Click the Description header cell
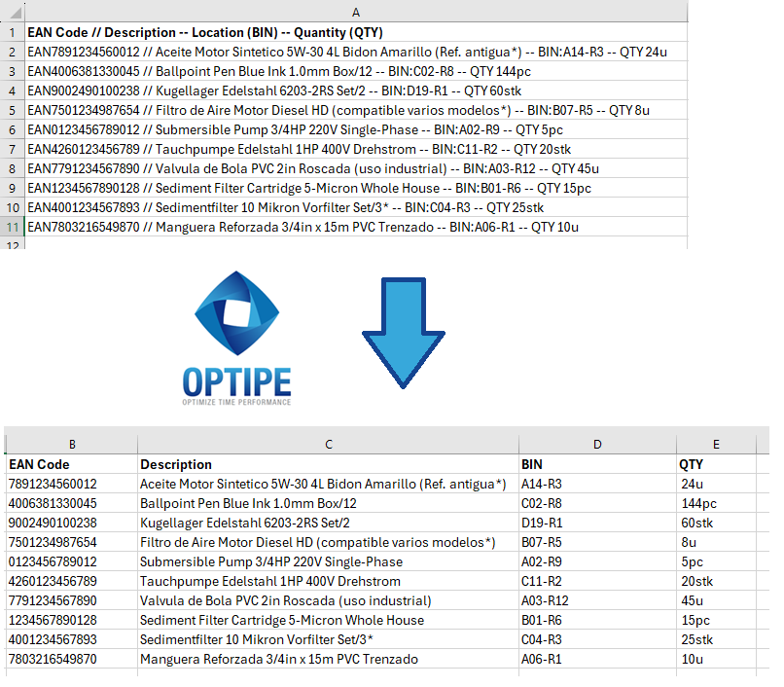This screenshot has height=687, width=784. 329,464
